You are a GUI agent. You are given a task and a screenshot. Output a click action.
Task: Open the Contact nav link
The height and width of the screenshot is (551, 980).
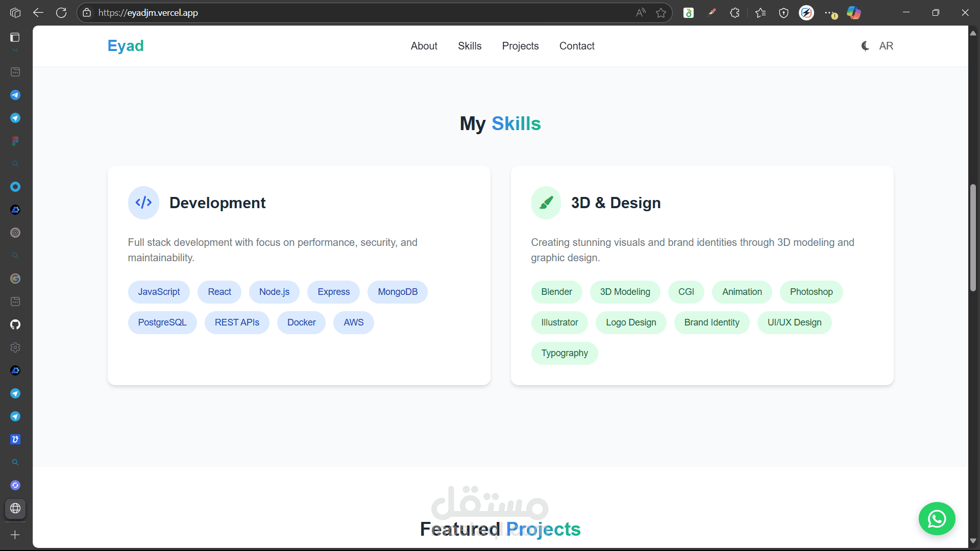coord(577,46)
